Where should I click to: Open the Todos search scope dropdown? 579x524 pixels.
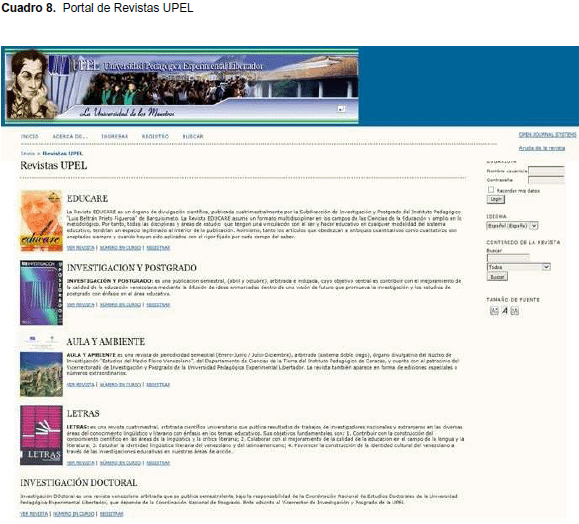(x=519, y=267)
